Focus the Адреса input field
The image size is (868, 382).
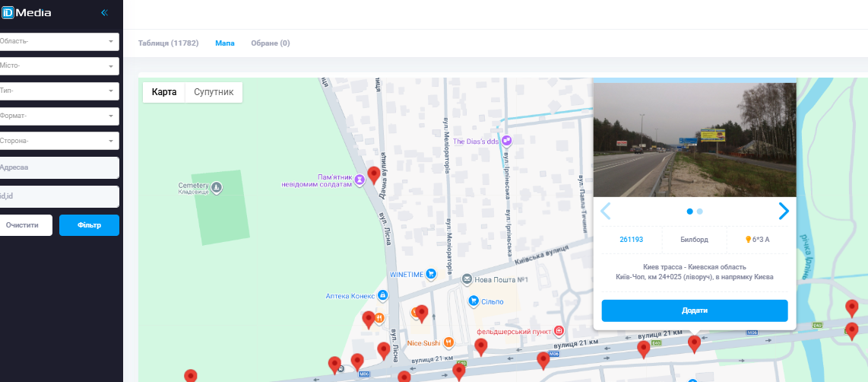pyautogui.click(x=59, y=167)
